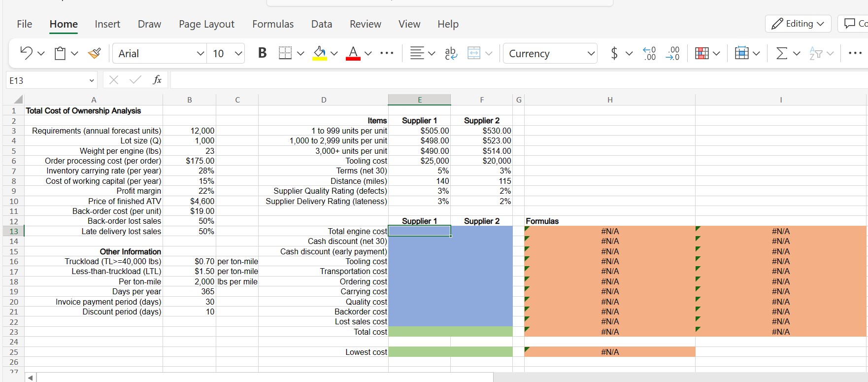
Task: Click the text alignment icon
Action: coord(417,53)
